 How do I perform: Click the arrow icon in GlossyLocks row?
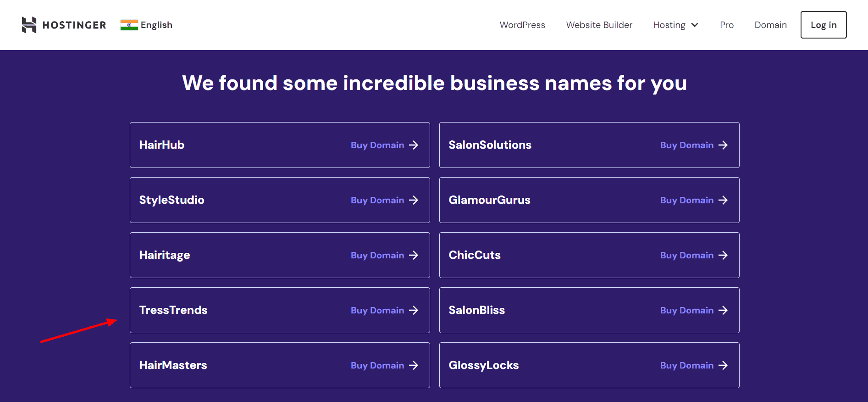(723, 365)
